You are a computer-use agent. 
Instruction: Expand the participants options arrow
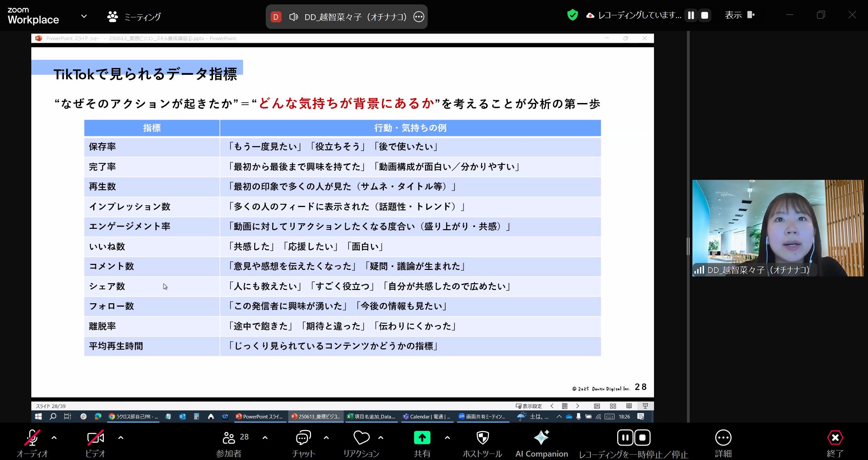point(265,438)
